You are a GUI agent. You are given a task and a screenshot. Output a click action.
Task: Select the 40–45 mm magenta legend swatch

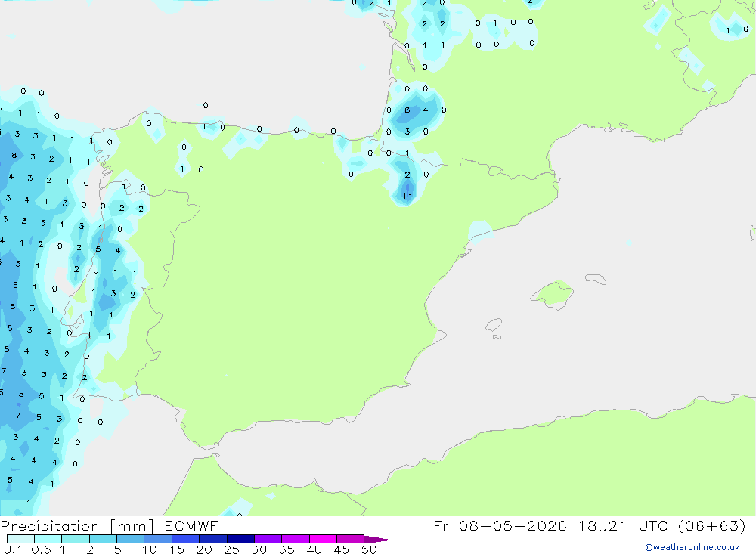pyautogui.click(x=323, y=539)
